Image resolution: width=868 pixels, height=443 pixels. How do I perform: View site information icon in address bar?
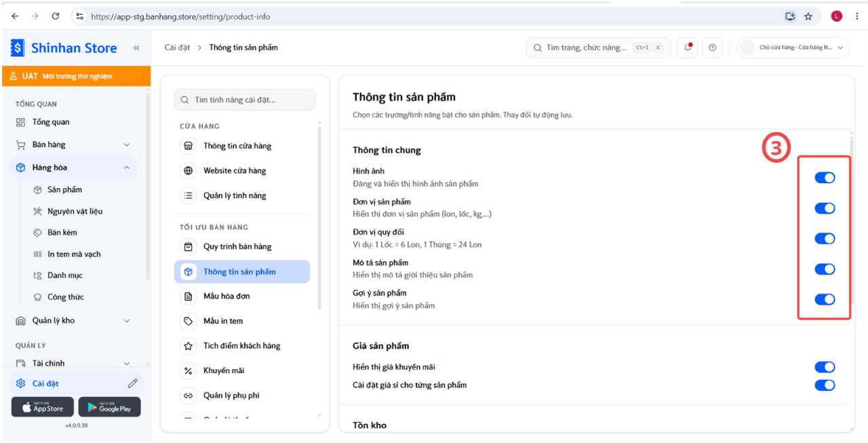pyautogui.click(x=79, y=16)
